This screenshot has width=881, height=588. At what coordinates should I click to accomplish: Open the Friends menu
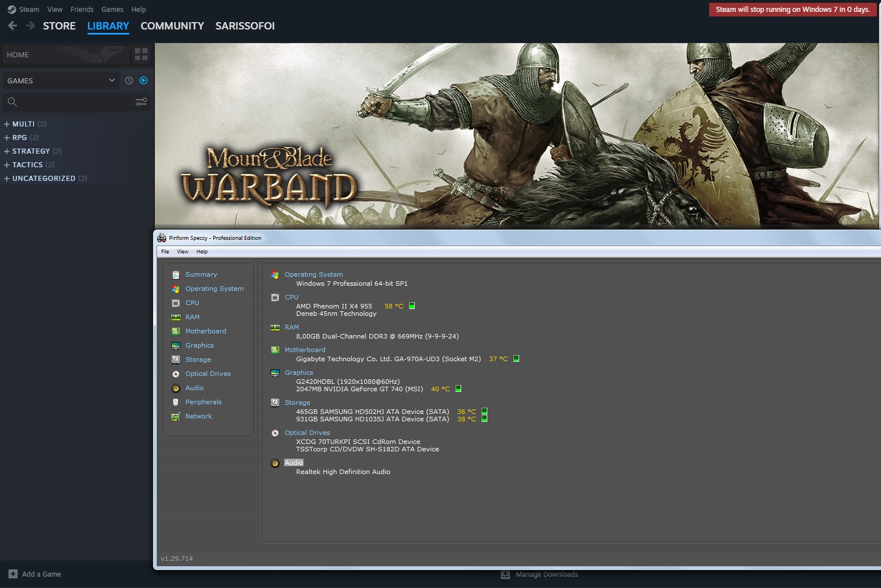[x=82, y=10]
